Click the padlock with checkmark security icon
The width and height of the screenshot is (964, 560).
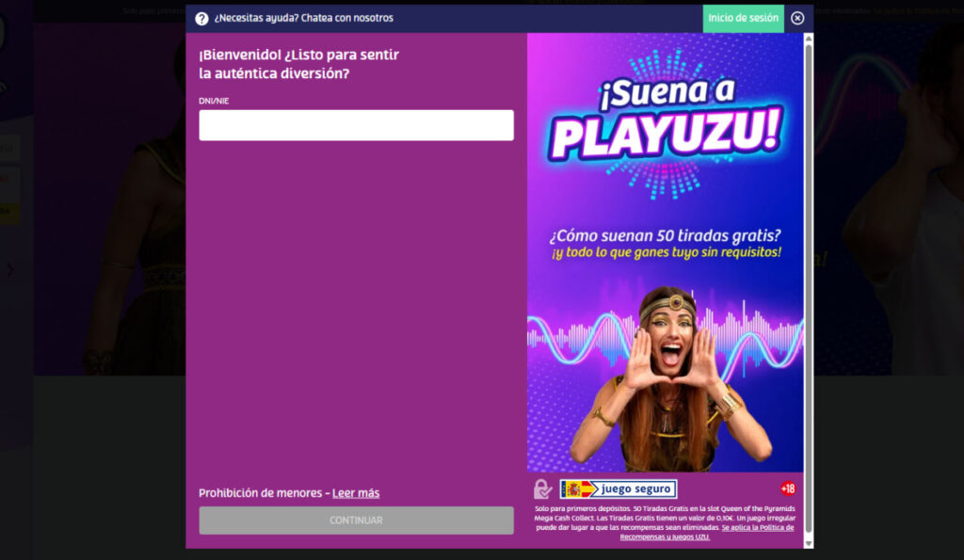pos(541,488)
